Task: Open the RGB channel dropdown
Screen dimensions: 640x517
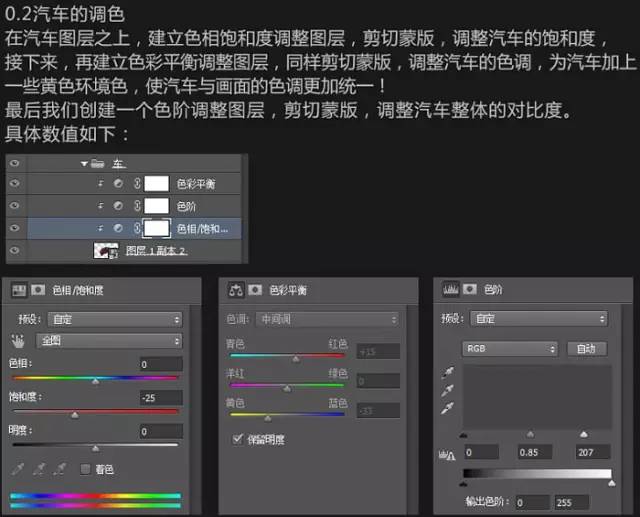Action: [509, 349]
